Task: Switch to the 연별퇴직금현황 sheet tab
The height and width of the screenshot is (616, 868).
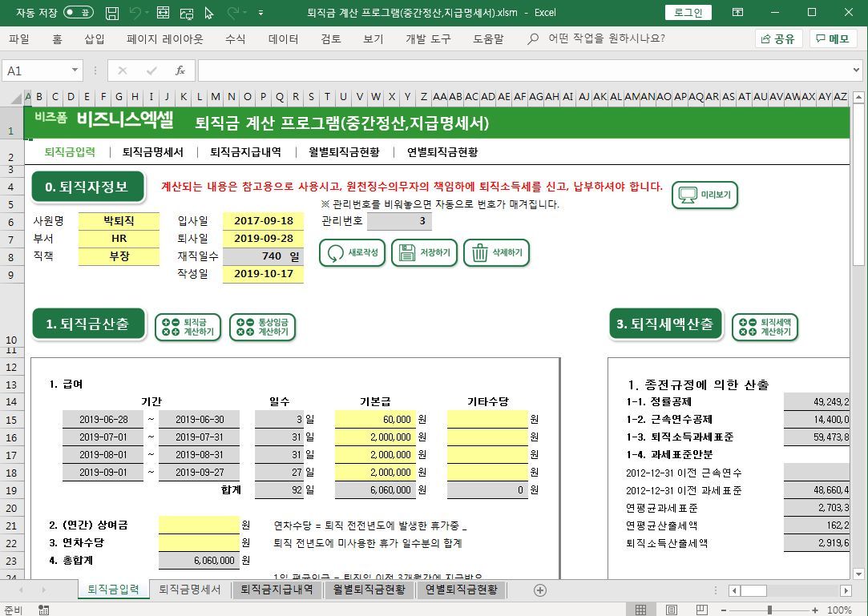Action: coord(462,590)
